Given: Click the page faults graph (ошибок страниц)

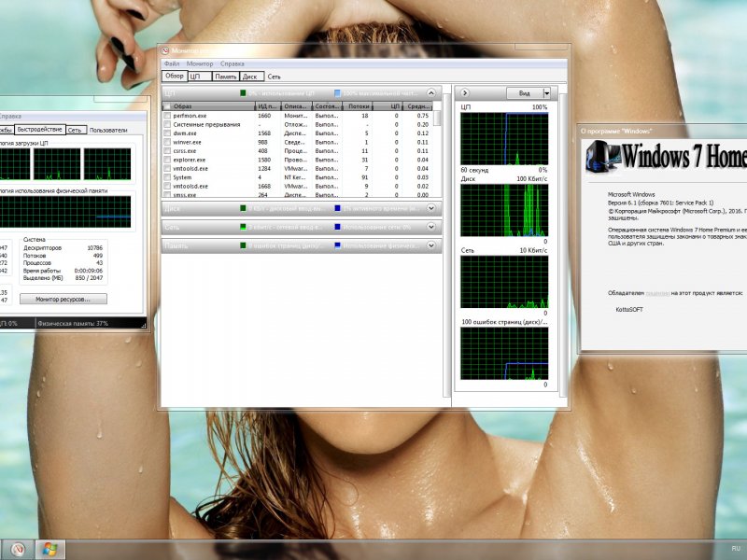Looking at the screenshot, I should point(504,354).
